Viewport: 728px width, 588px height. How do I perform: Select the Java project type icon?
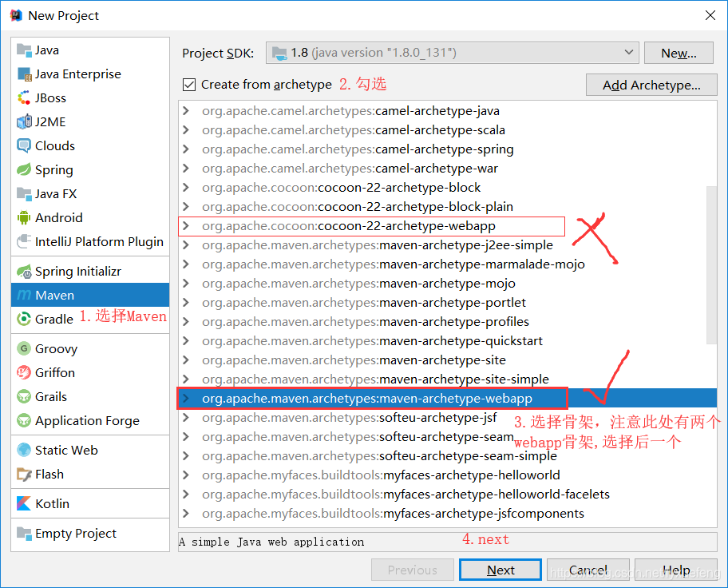(24, 50)
